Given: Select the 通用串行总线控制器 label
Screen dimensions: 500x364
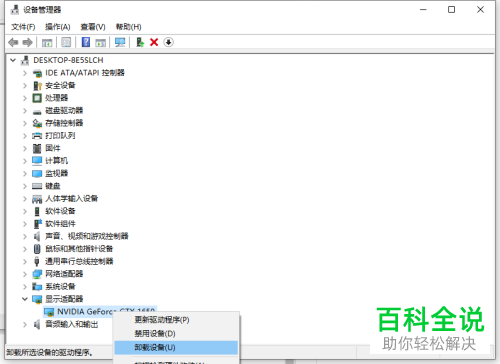Looking at the screenshot, I should coord(79,261).
